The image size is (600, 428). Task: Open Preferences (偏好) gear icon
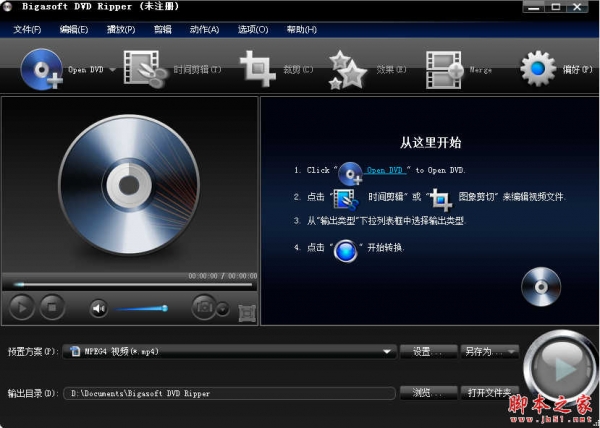pyautogui.click(x=538, y=69)
